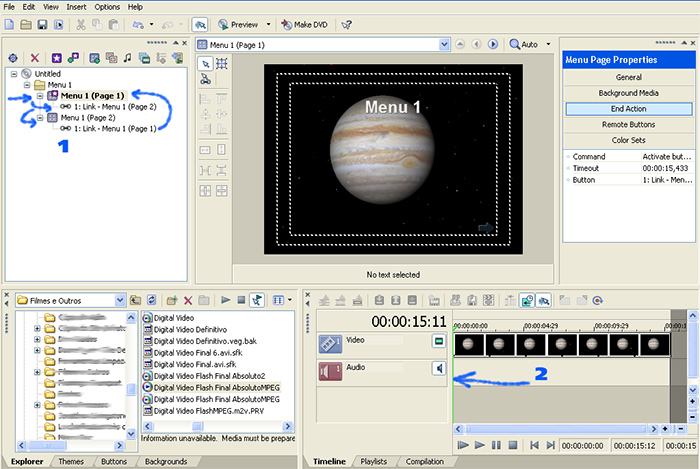Click the End Action properties button

click(629, 108)
